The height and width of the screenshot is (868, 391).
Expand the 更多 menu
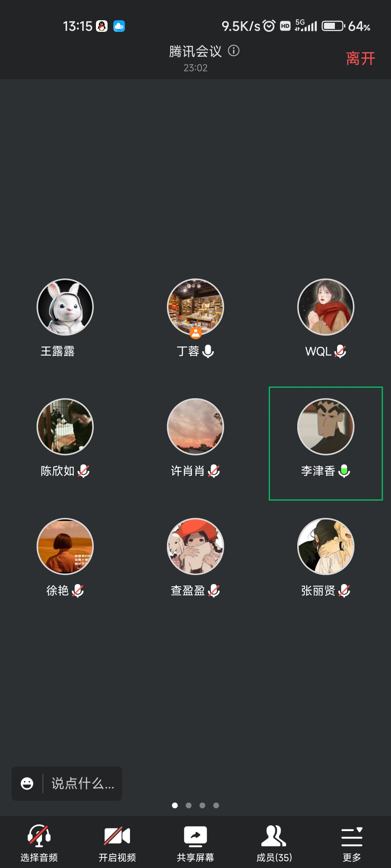pyautogui.click(x=352, y=837)
